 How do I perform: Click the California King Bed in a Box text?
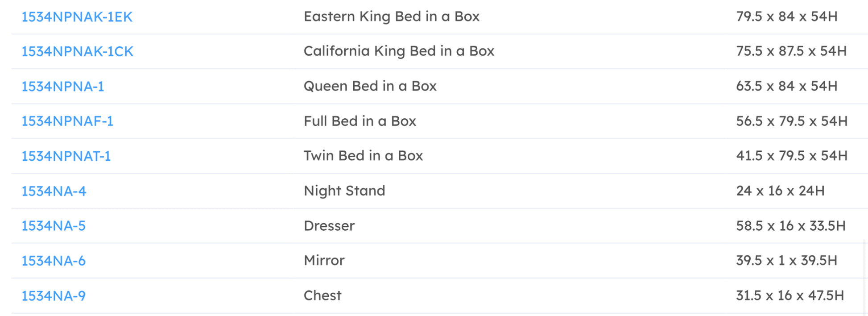(x=399, y=51)
